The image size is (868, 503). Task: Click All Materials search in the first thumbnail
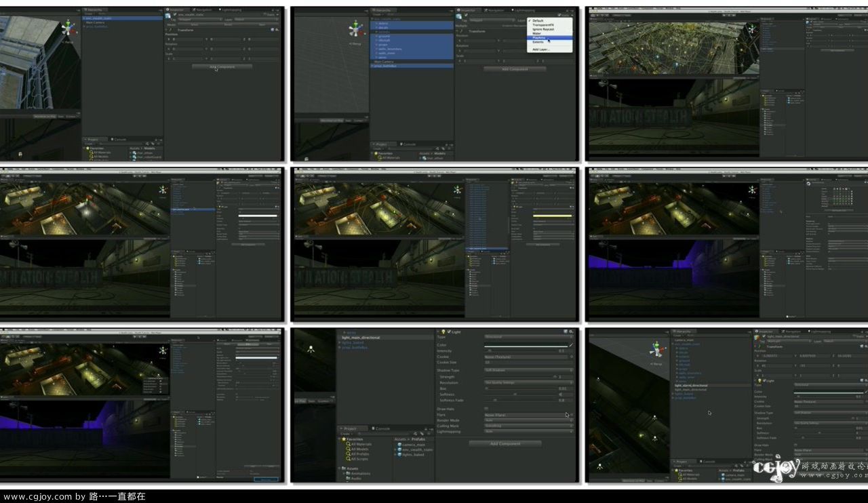click(x=100, y=153)
